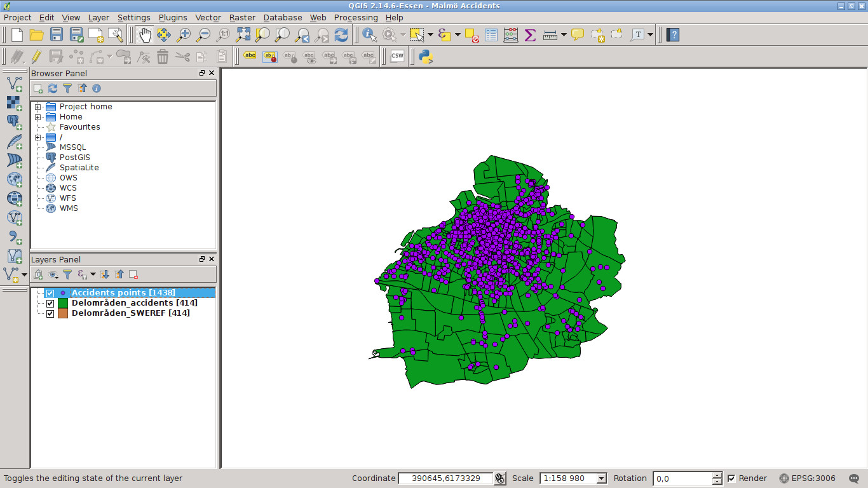Click the orange Delområden_SWEREF swatch
Screen dimensions: 868x488
click(63, 313)
